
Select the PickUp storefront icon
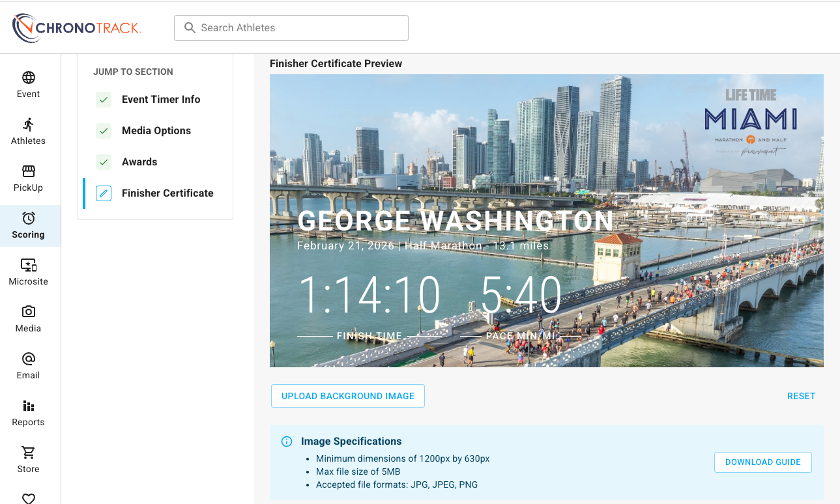[29, 171]
